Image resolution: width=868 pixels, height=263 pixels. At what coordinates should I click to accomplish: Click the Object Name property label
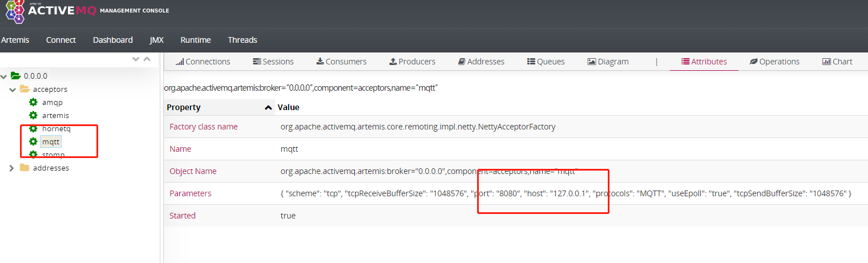tap(193, 171)
